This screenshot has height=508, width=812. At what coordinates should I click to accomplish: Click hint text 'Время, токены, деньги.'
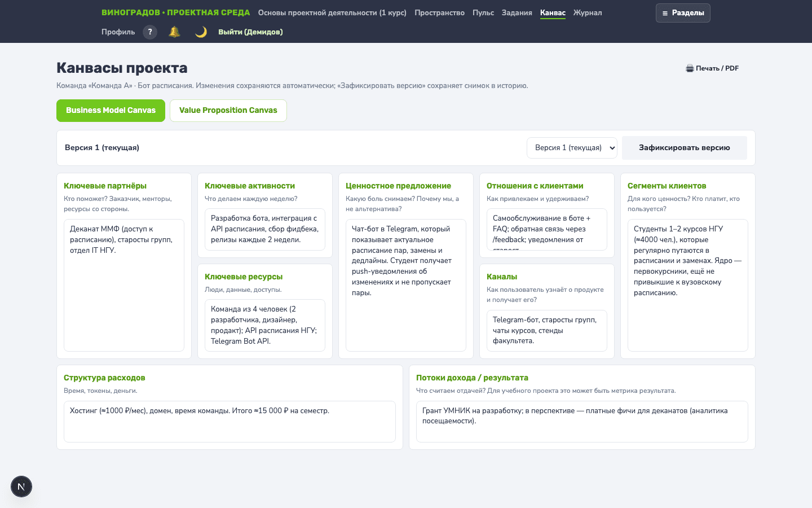[100, 391]
